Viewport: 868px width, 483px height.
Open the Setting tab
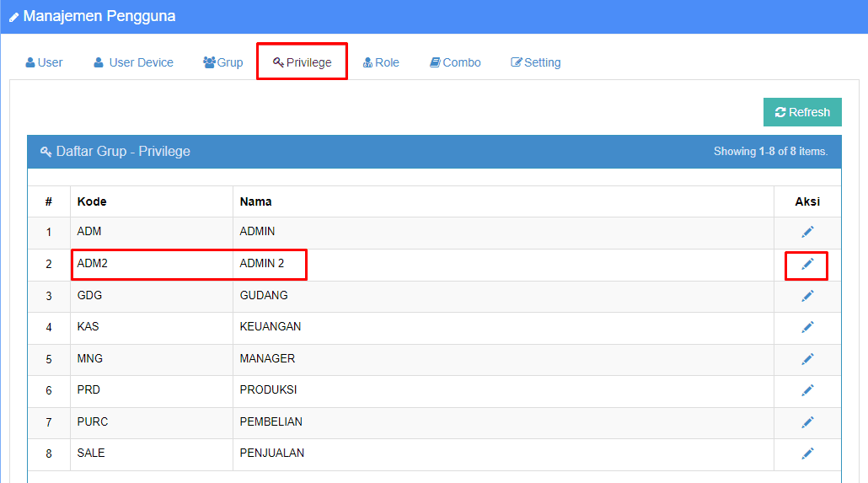[536, 62]
